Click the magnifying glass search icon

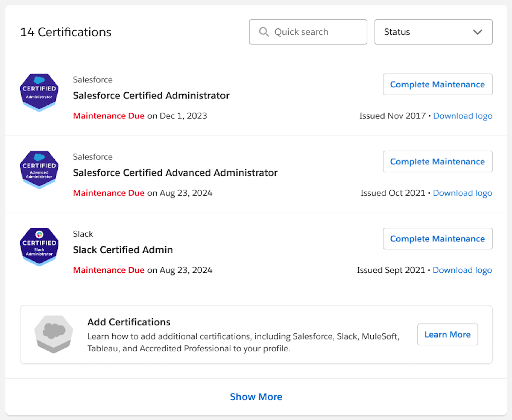click(x=264, y=32)
